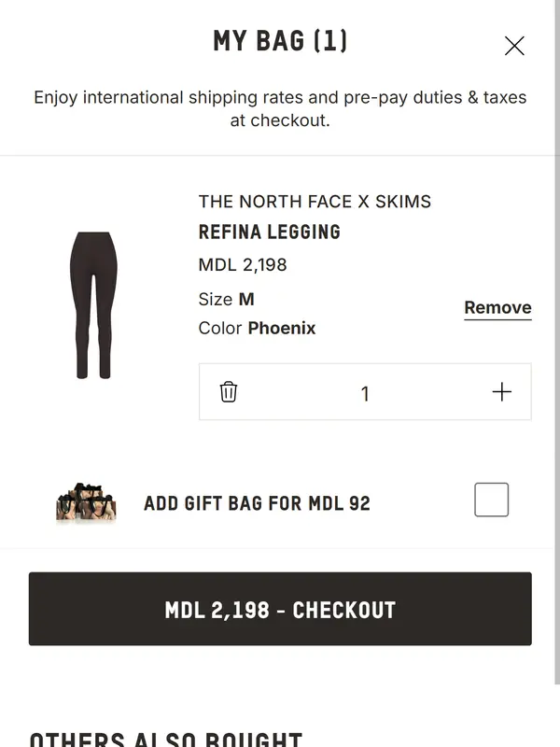Click the trash can icon
Screen dimensions: 560x747
coord(229,392)
